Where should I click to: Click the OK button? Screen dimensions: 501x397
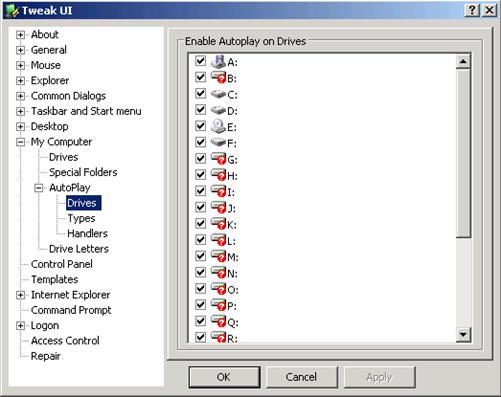[224, 377]
